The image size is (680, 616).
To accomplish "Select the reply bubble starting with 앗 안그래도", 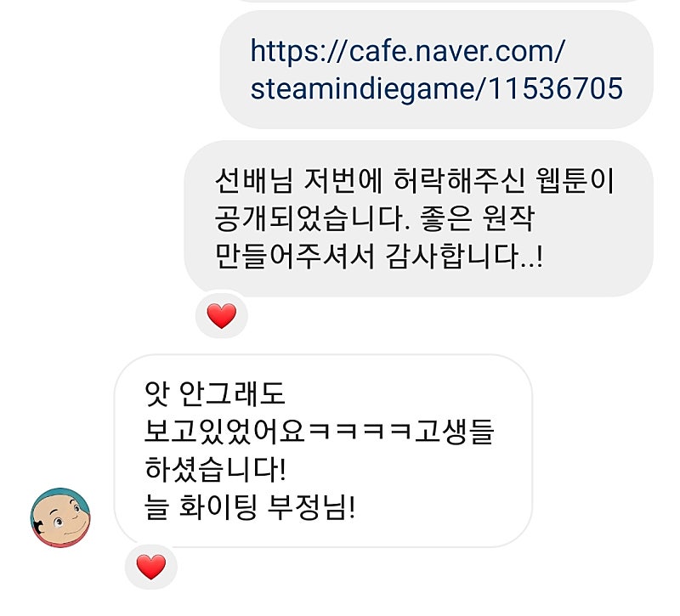I will (x=323, y=451).
